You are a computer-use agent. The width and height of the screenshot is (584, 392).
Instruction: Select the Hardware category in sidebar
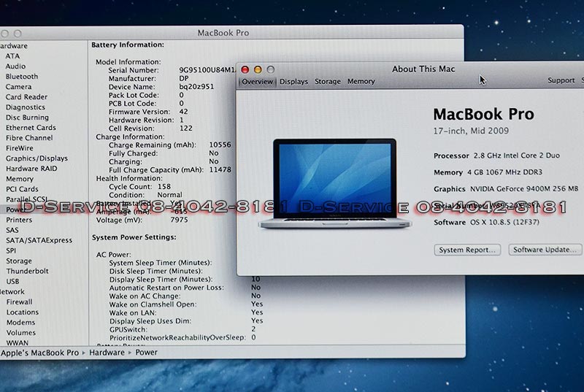point(13,46)
